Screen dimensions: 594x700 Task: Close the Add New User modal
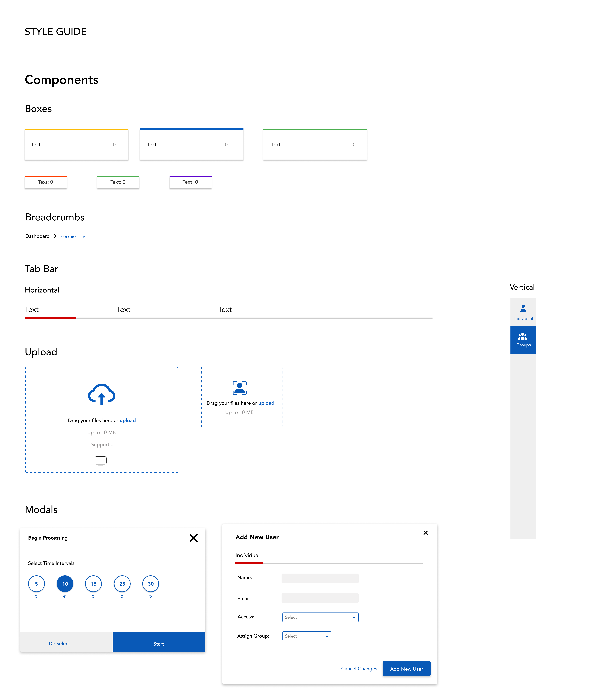tap(426, 533)
